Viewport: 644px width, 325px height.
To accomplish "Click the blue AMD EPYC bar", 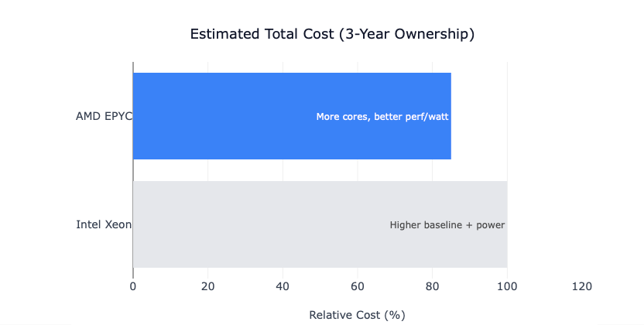I will tap(292, 116).
